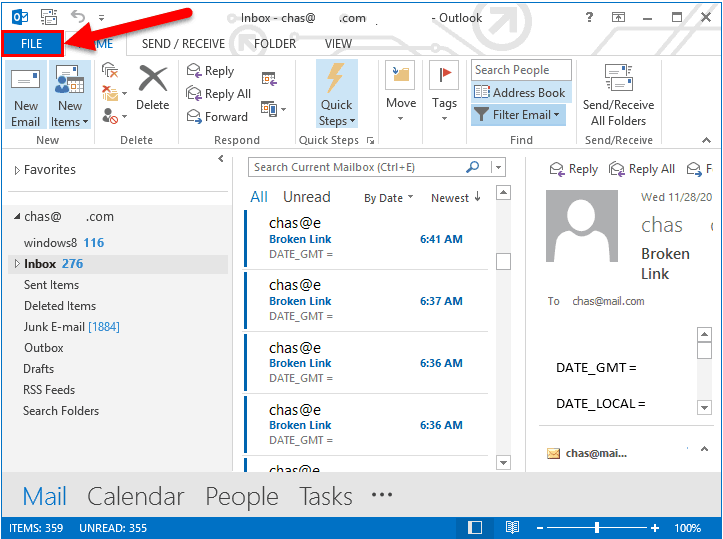Click the sender contact photo
The image size is (723, 539).
click(x=581, y=226)
